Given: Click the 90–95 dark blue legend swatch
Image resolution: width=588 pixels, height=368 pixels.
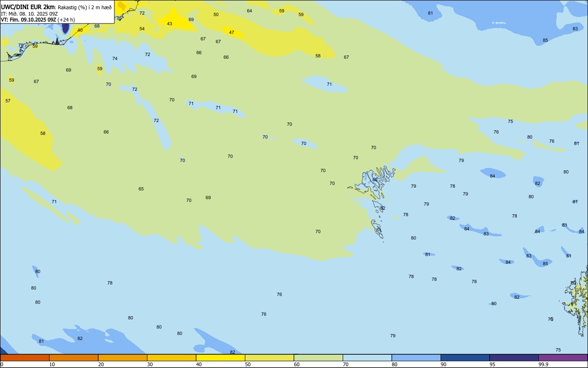Looking at the screenshot, I should pyautogui.click(x=465, y=357).
